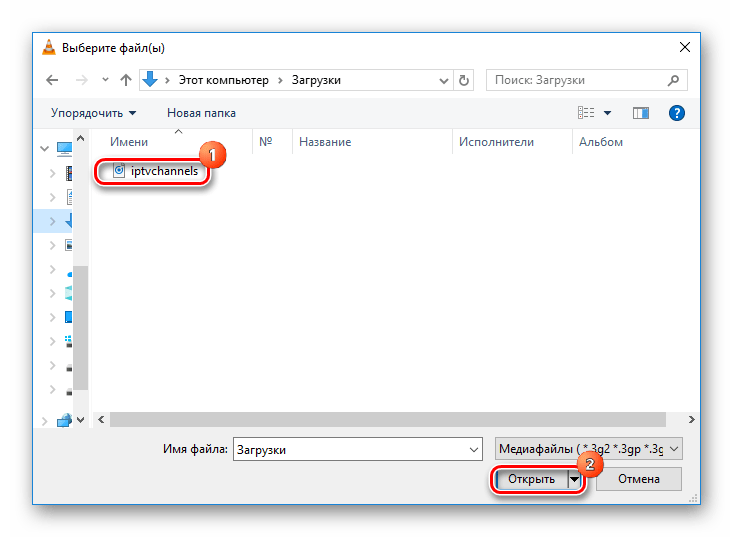Image resolution: width=733 pixels, height=537 pixels.
Task: Open chevron before Этот компьютер breadcrumb
Action: (167, 80)
